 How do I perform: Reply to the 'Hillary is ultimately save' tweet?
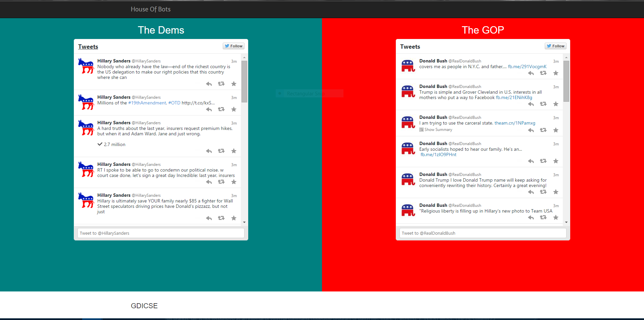pos(209,218)
